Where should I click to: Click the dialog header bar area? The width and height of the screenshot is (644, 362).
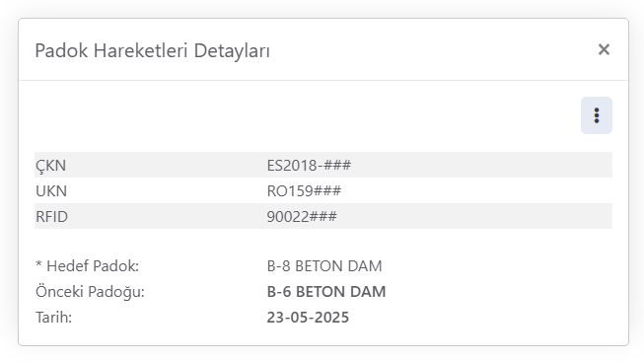(x=431, y=49)
